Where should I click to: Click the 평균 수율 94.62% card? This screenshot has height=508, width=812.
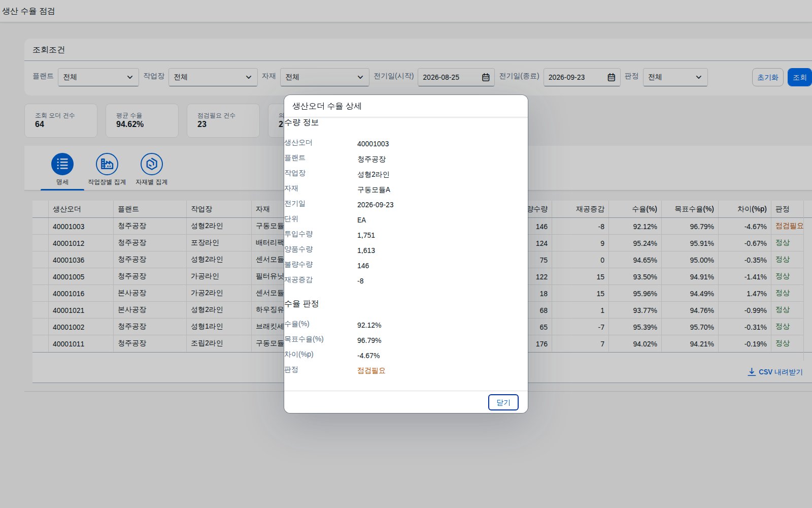coord(142,120)
